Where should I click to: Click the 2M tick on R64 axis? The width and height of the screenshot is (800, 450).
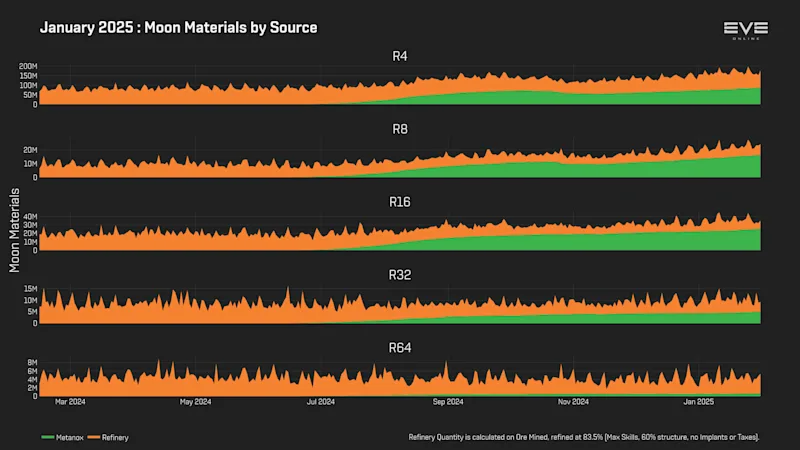[x=32, y=388]
